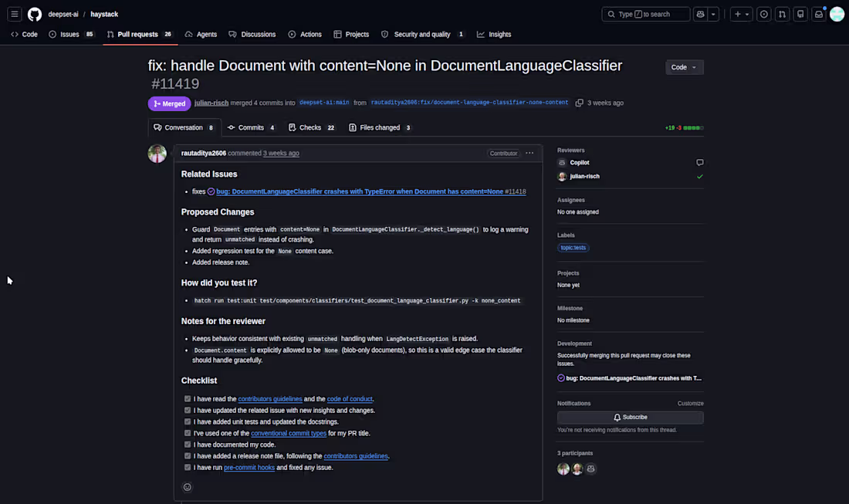This screenshot has width=849, height=504.
Task: Open conventional commit types link
Action: [x=289, y=433]
